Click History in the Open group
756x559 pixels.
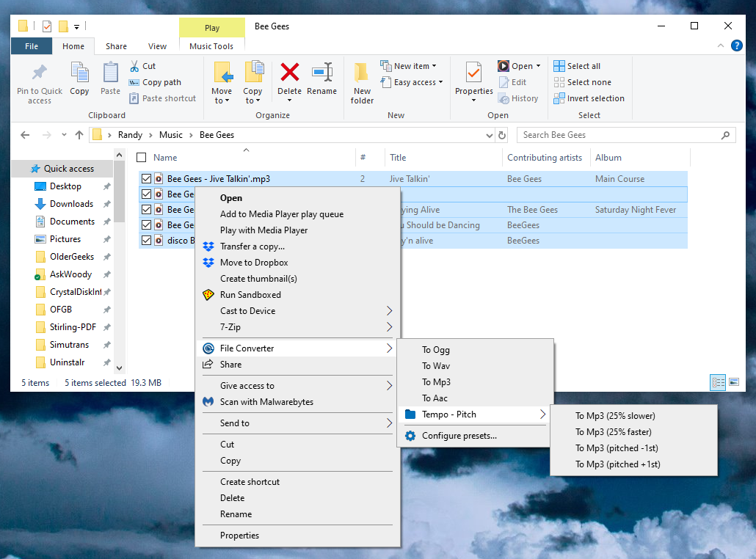pyautogui.click(x=518, y=98)
